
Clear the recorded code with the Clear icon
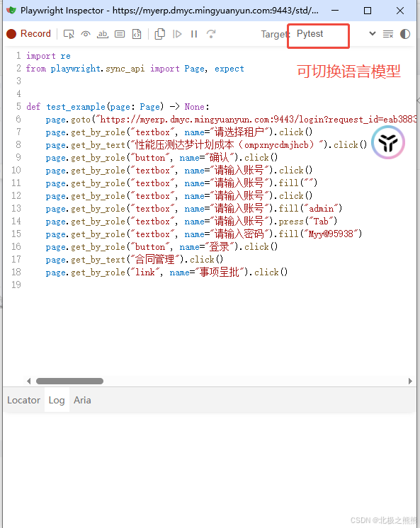[x=388, y=34]
